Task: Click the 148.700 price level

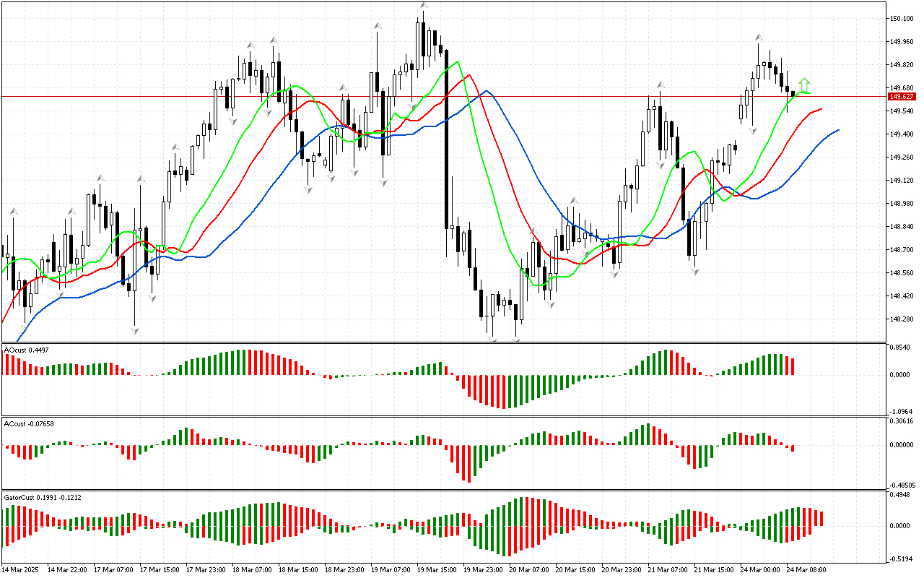Action: point(903,250)
